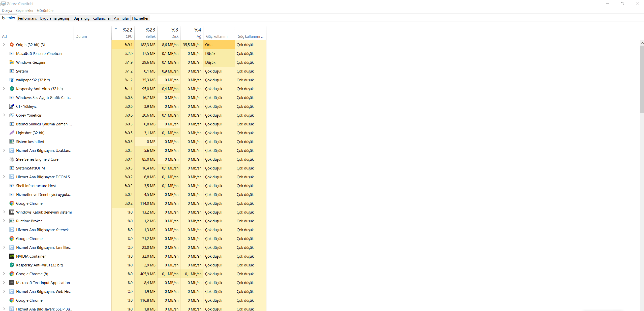
Task: Click the Origin process icon
Action: [12, 45]
